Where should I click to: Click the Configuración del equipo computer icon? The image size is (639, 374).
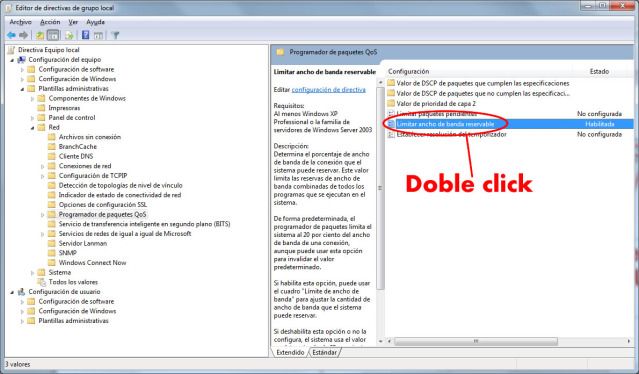pyautogui.click(x=21, y=60)
